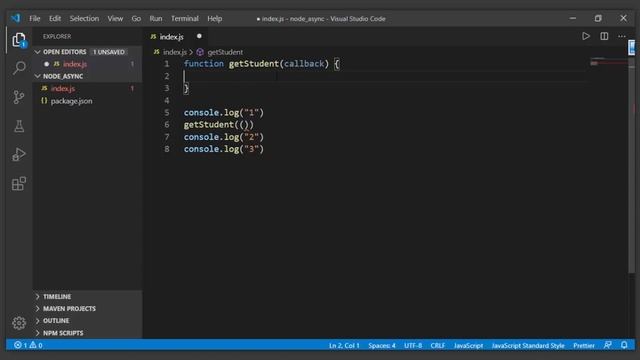Click the errors count in status bar
Image resolution: width=640 pixels, height=360 pixels.
point(20,345)
